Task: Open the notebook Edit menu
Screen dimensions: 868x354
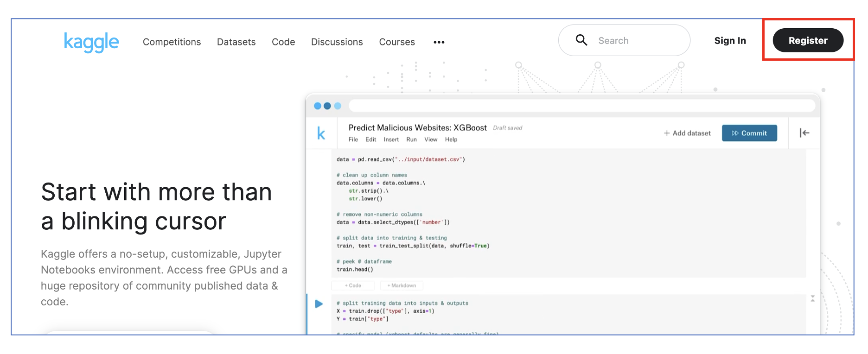Action: pyautogui.click(x=371, y=139)
